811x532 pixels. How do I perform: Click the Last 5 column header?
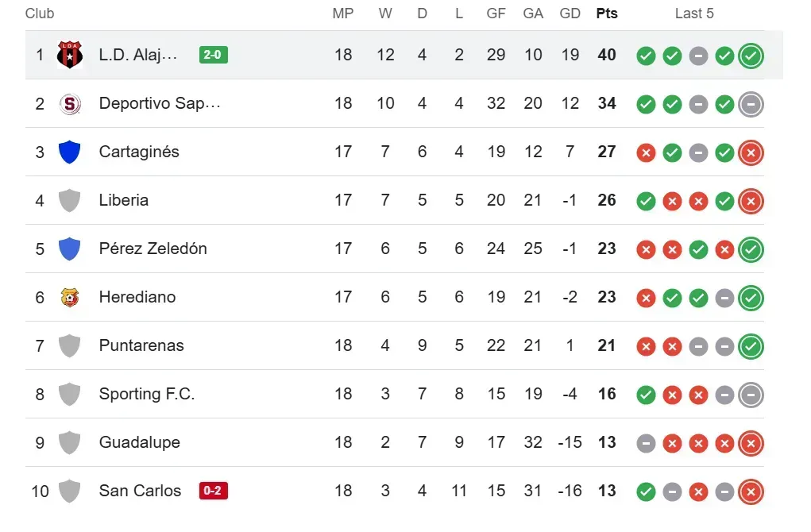click(694, 13)
